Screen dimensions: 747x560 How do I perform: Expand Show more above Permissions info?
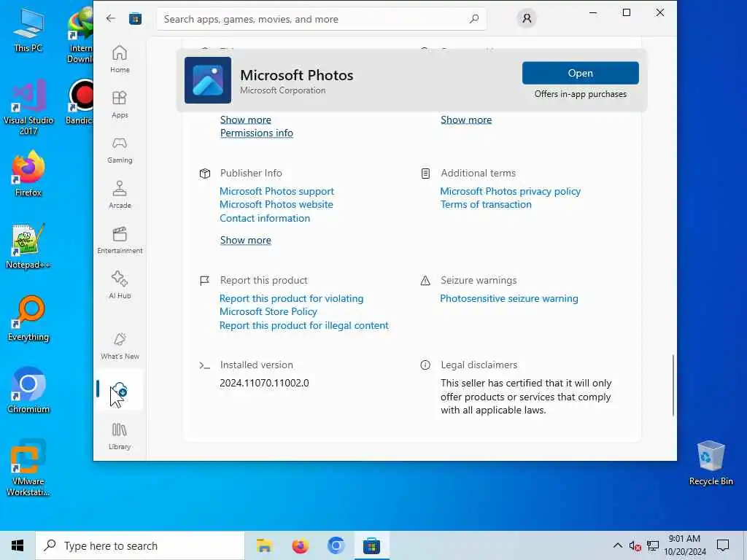(245, 120)
